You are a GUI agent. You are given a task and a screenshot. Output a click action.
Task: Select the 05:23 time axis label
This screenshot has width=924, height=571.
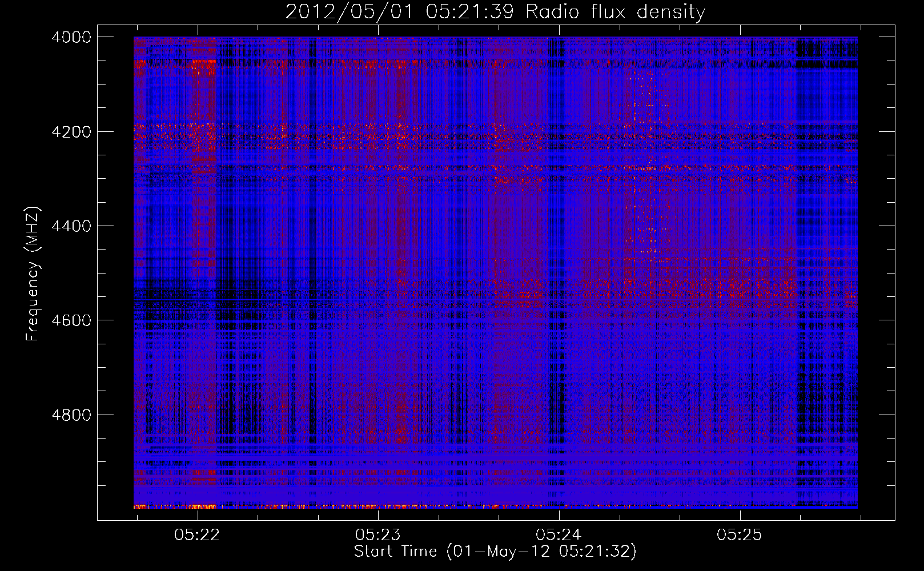click(378, 534)
